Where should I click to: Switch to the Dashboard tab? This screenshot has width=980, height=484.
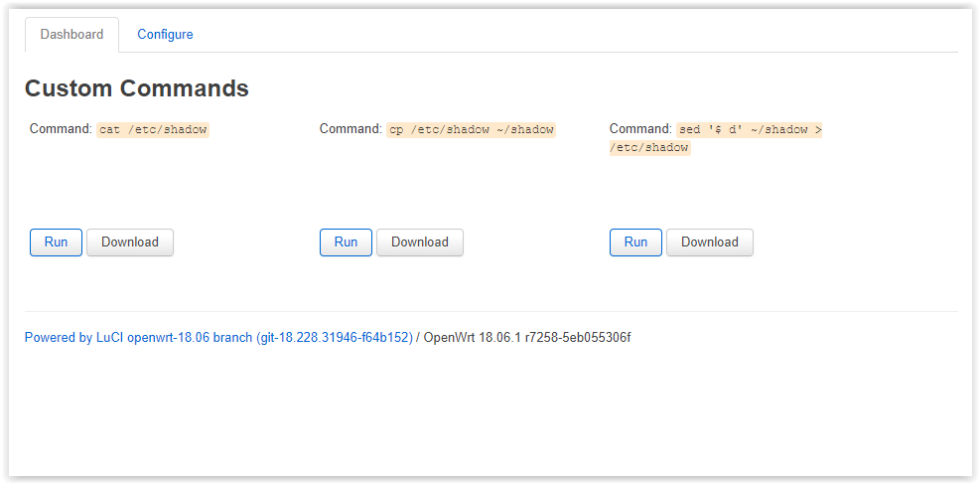[71, 35]
